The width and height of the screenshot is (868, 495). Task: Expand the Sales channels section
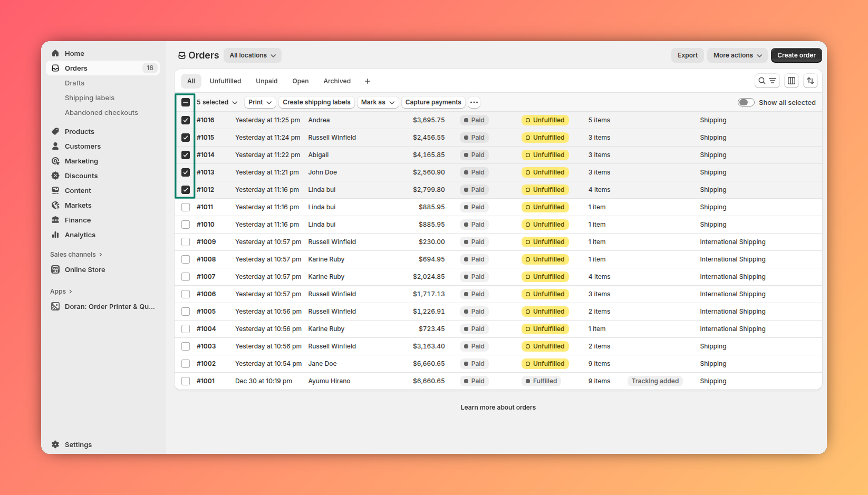[x=76, y=255]
